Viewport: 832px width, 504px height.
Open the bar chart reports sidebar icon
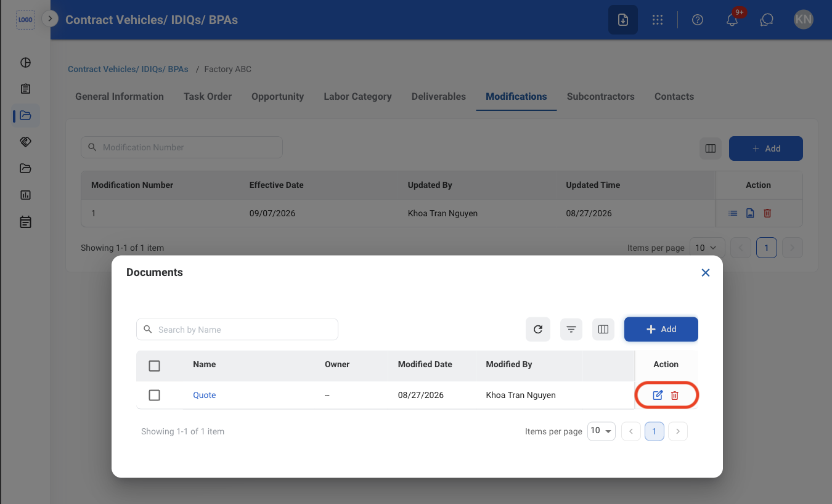pos(25,195)
